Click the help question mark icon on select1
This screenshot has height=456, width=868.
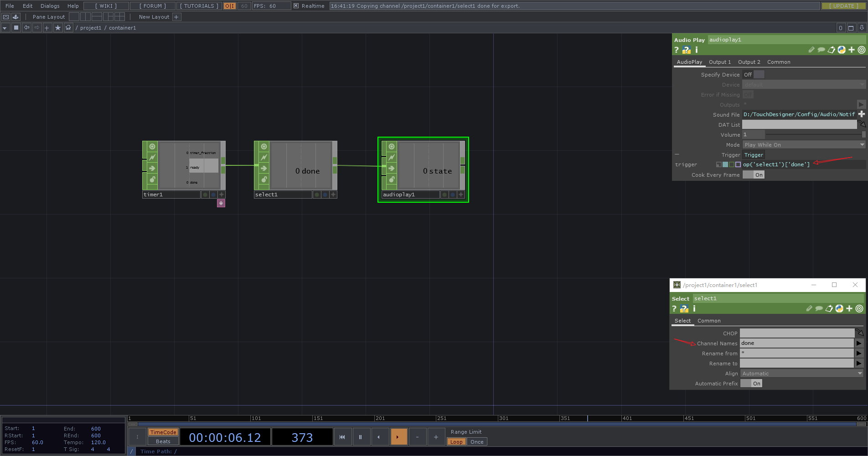674,308
